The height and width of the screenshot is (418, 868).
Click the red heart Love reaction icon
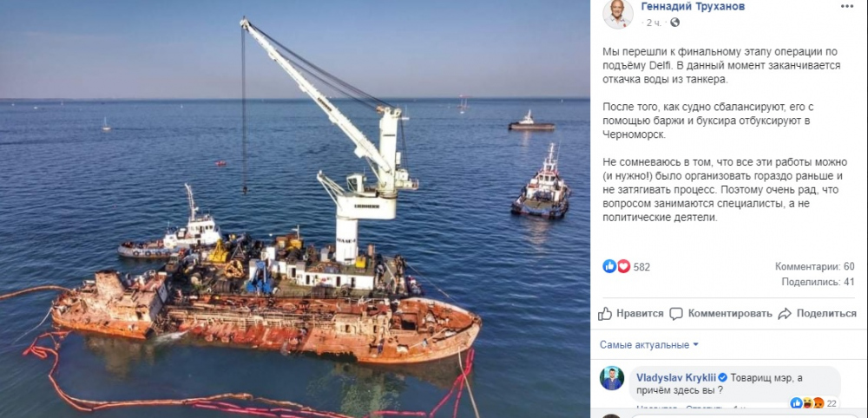point(623,266)
